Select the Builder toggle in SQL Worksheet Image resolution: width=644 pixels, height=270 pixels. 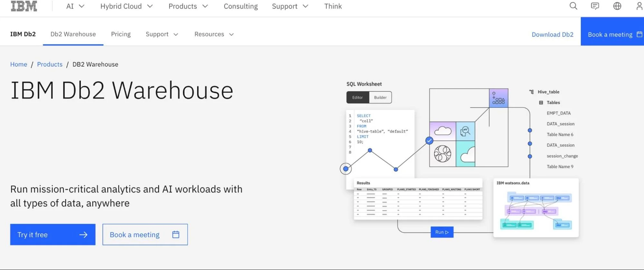380,98
